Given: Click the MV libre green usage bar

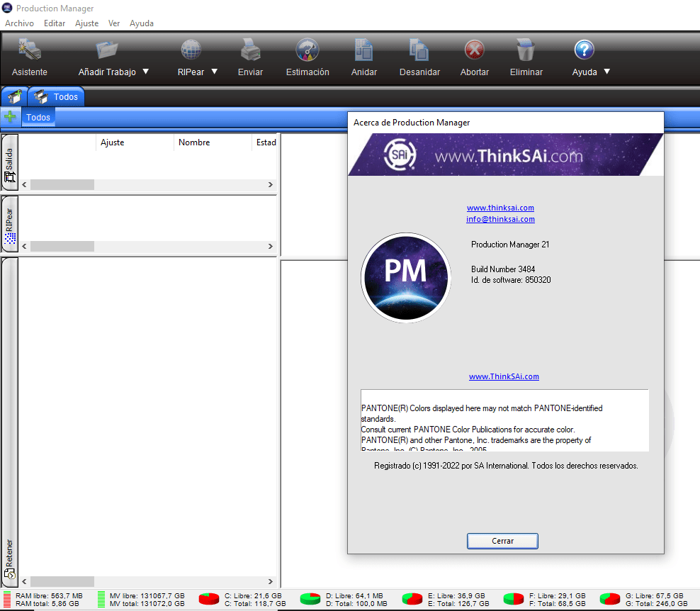Looking at the screenshot, I should click(101, 600).
